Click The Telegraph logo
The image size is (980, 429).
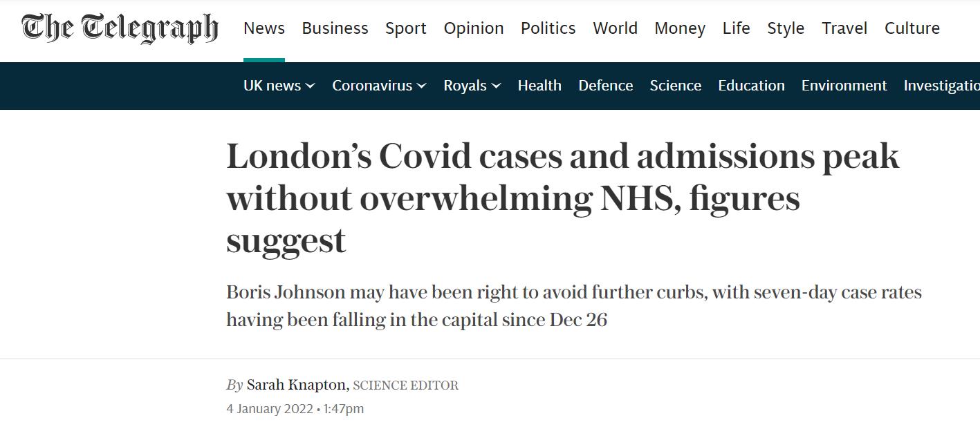coord(120,29)
